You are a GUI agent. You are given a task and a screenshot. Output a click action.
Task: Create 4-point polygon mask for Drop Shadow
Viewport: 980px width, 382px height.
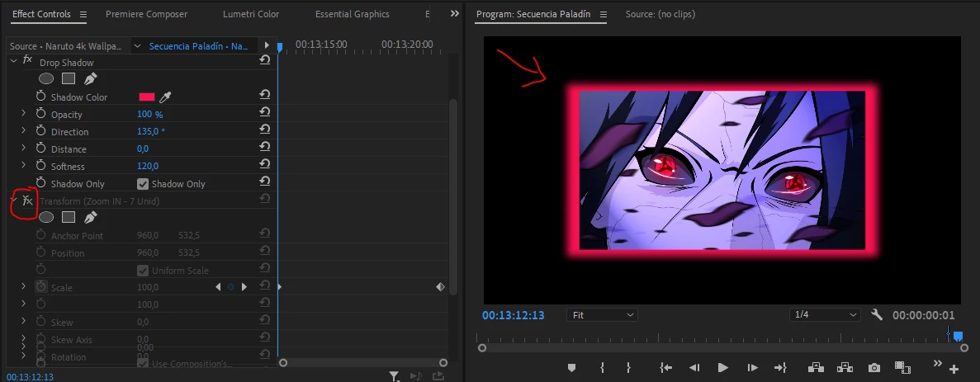(69, 78)
